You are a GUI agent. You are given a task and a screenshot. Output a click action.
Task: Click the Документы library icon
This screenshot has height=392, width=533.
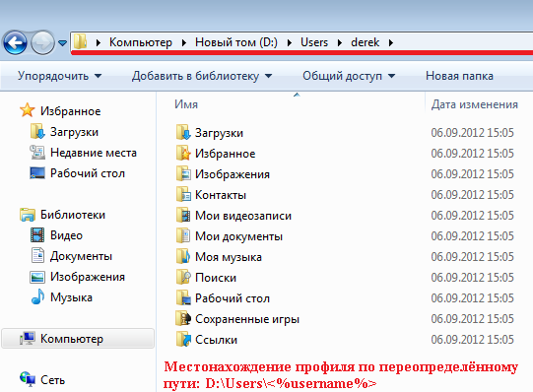click(37, 255)
